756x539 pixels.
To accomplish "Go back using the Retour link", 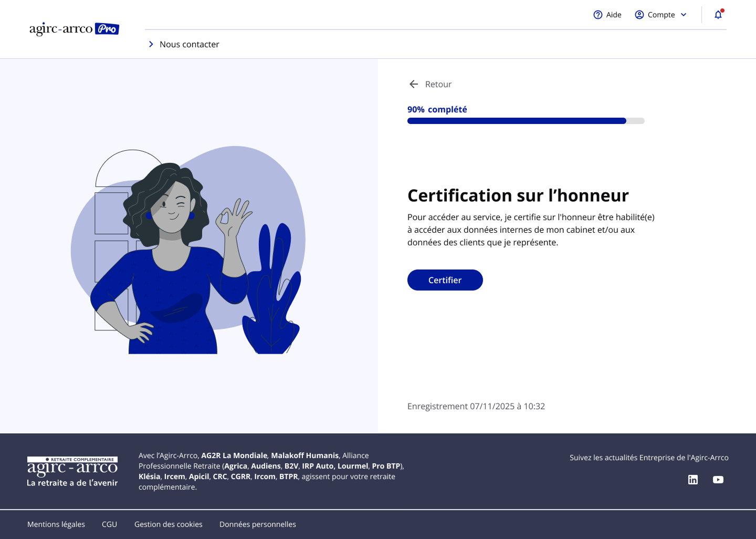I will point(438,84).
